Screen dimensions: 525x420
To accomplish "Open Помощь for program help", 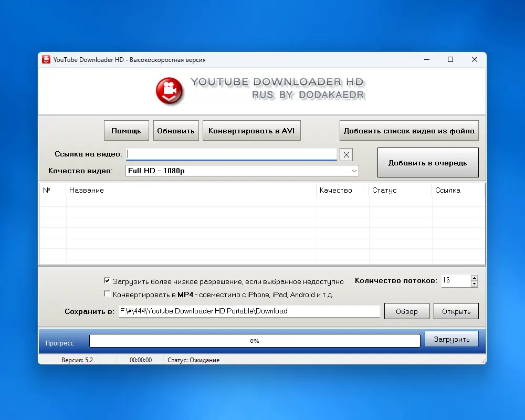I will (x=126, y=130).
